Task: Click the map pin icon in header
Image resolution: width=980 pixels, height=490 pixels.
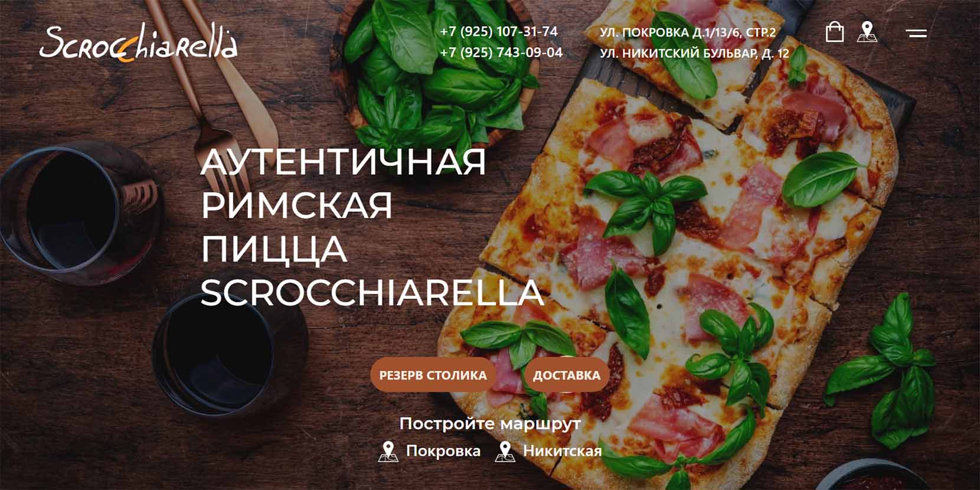Action: point(867,32)
